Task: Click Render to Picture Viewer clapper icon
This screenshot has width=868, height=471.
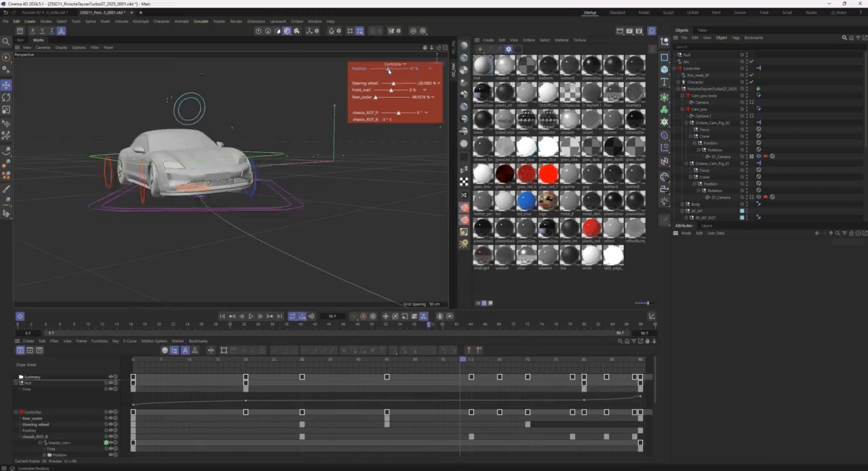Action: coord(630,31)
